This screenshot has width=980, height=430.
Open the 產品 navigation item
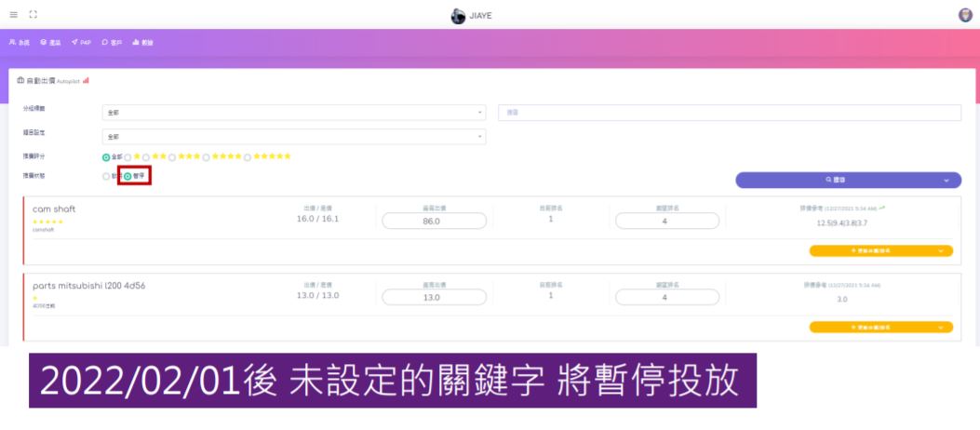click(x=51, y=43)
